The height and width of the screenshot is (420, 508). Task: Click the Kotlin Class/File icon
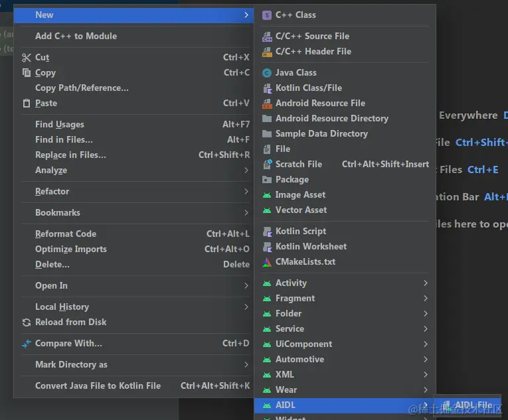[x=267, y=88]
